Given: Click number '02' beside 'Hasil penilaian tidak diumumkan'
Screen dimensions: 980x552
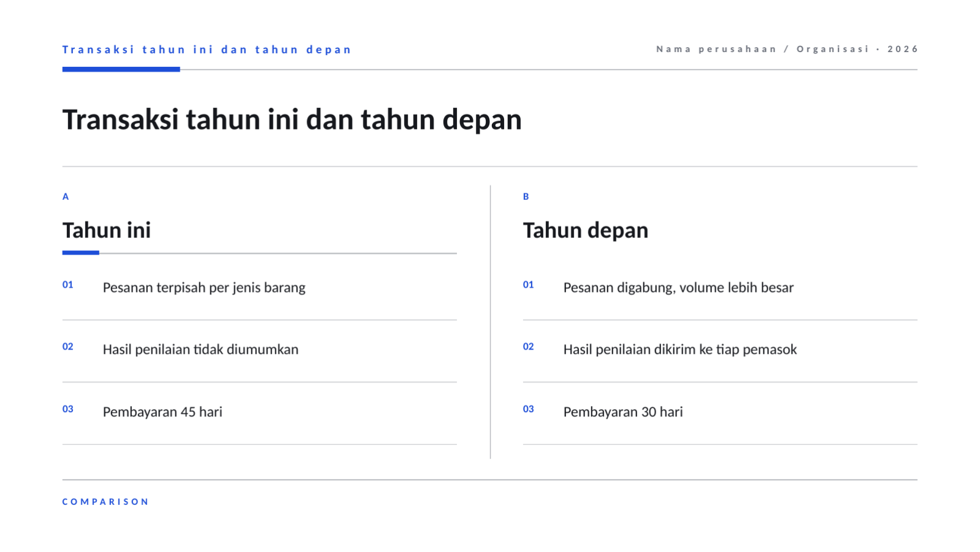Looking at the screenshot, I should [68, 347].
